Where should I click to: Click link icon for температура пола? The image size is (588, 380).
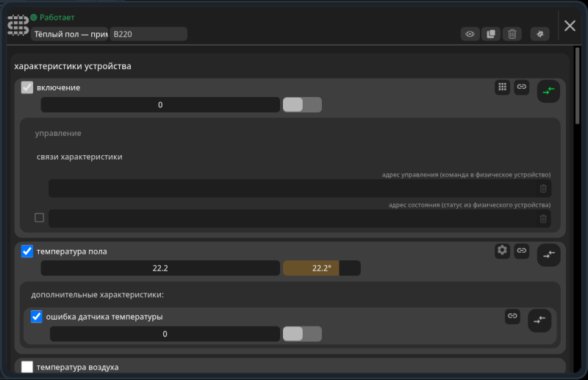coord(521,251)
